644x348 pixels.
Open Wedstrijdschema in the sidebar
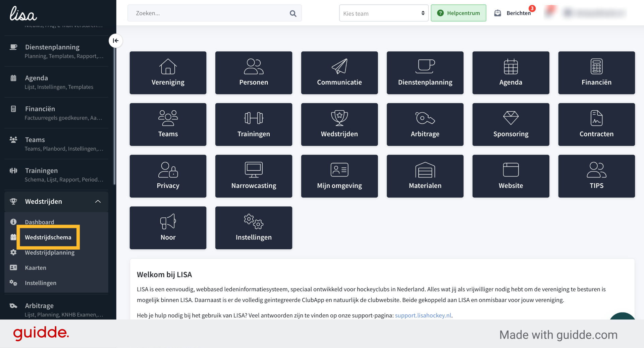(48, 237)
